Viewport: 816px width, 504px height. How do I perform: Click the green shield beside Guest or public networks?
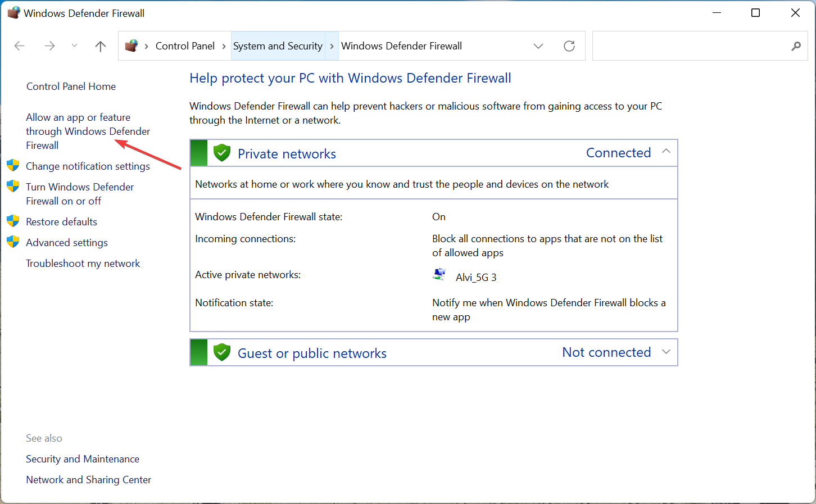[222, 352]
